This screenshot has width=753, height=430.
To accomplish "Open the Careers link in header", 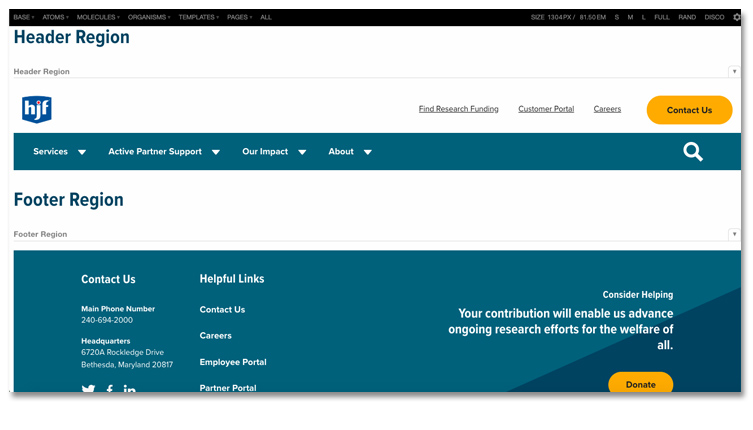I will point(607,109).
